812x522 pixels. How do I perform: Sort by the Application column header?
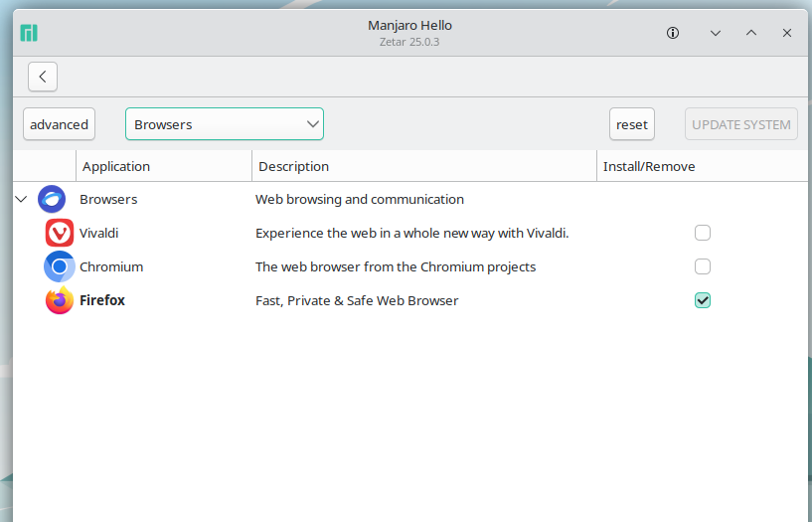164,166
